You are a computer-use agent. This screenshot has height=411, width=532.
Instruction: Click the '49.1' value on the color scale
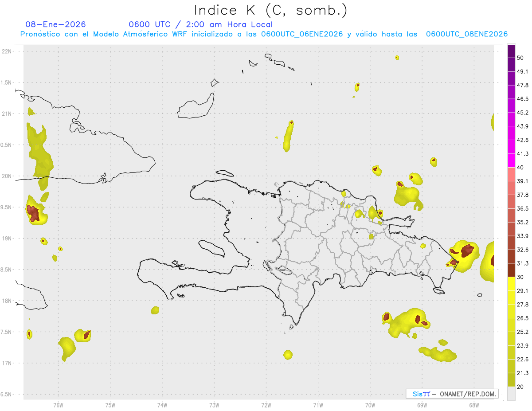tap(523, 71)
